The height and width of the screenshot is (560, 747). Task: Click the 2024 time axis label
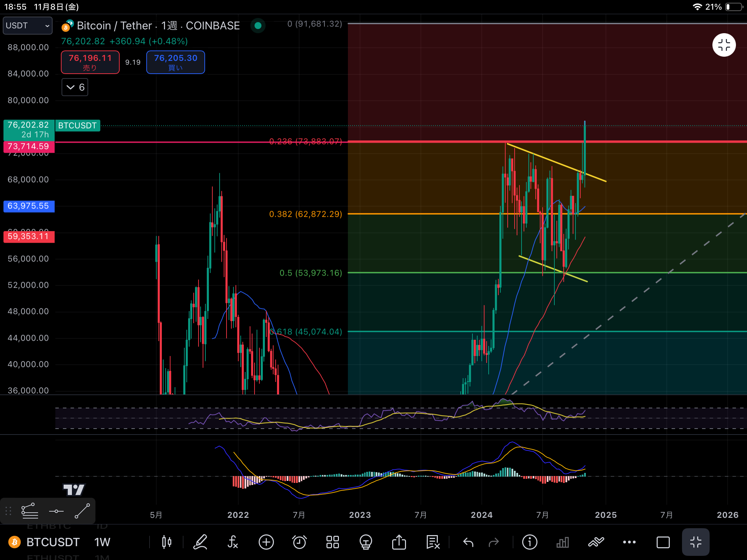click(481, 515)
